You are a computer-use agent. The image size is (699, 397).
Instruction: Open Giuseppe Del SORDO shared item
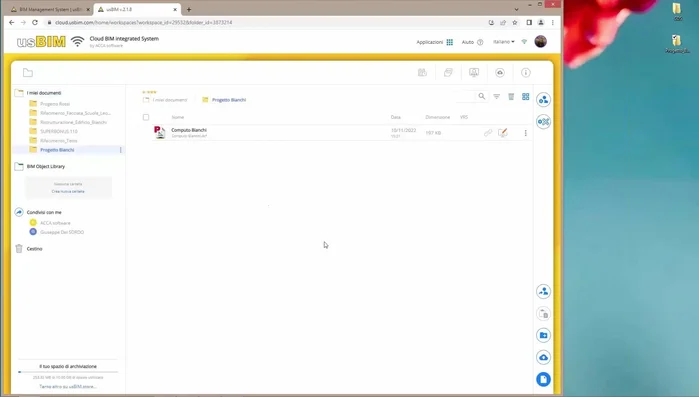point(62,232)
